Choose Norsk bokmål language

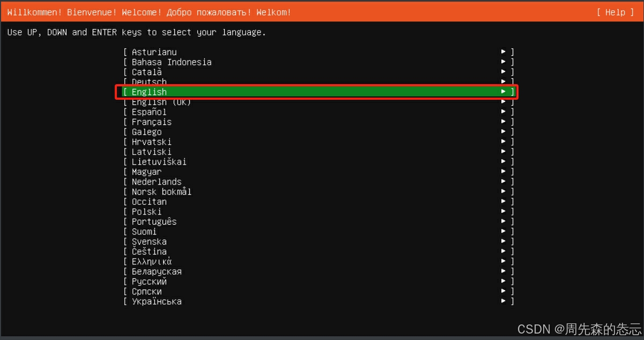(x=319, y=192)
